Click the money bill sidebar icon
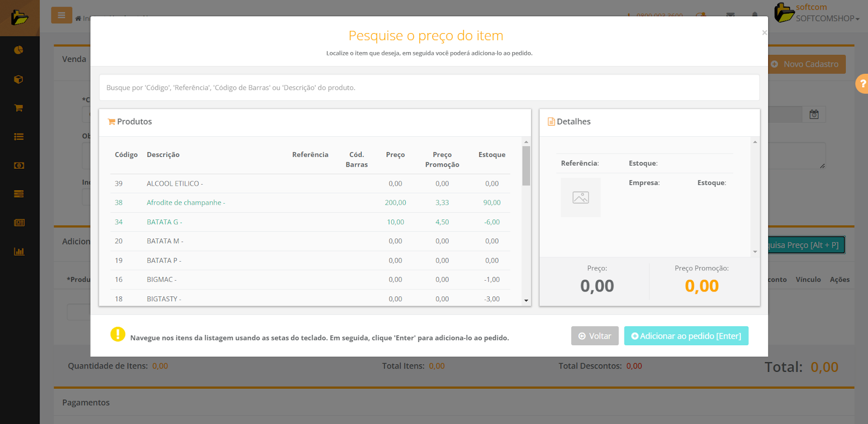 (18, 166)
